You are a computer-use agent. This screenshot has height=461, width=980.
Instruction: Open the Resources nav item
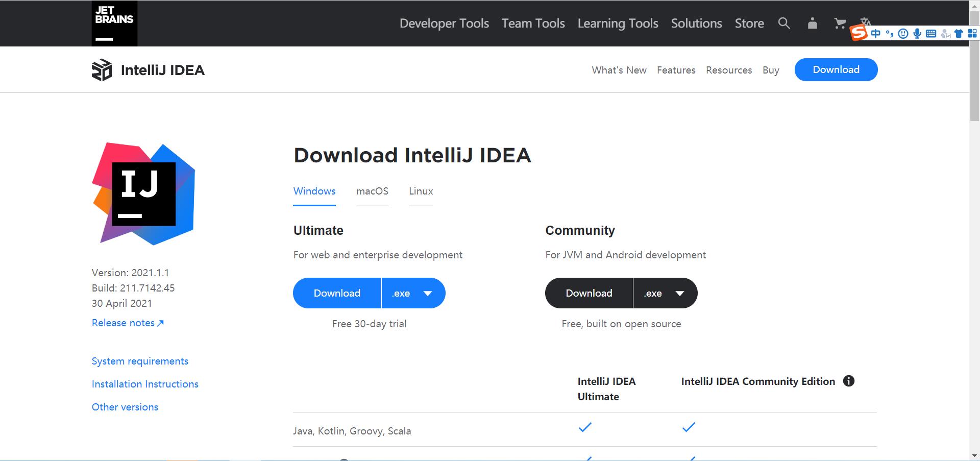[729, 70]
